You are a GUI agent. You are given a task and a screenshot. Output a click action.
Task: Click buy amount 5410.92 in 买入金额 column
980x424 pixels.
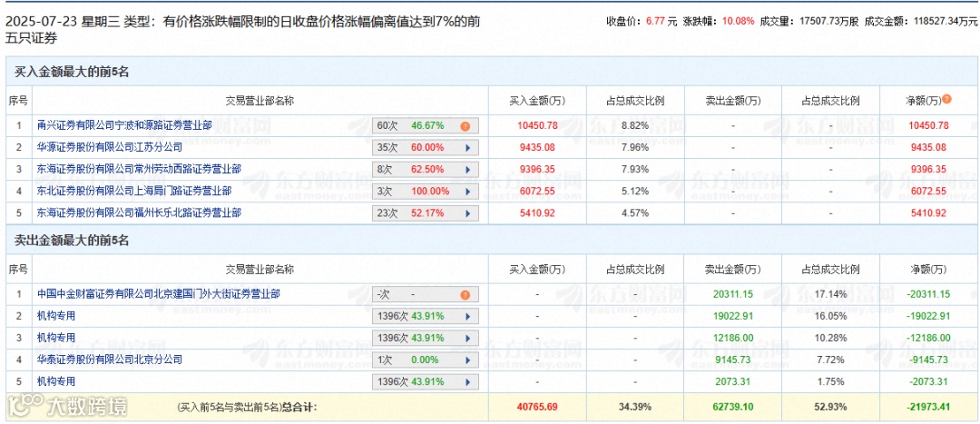tap(537, 212)
